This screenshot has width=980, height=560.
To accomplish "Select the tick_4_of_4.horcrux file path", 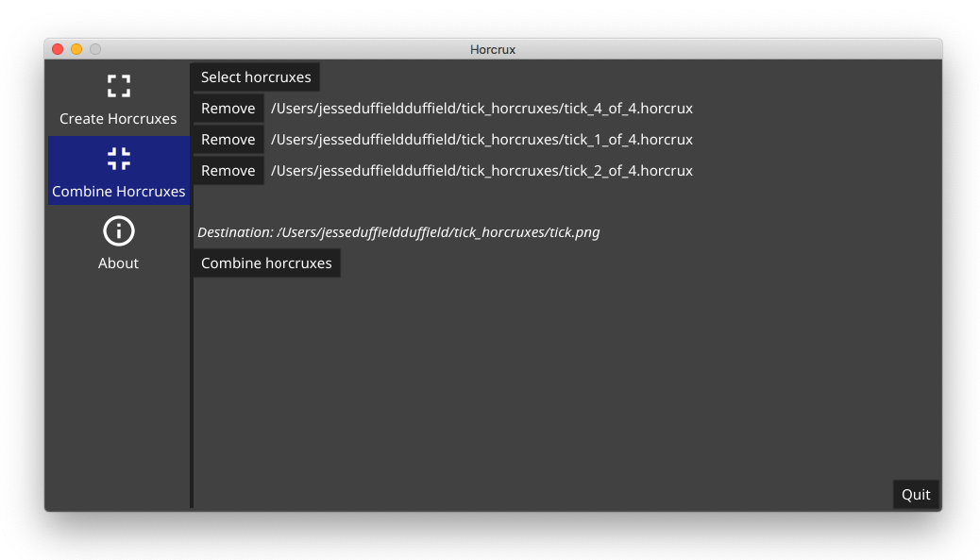I will 482,108.
